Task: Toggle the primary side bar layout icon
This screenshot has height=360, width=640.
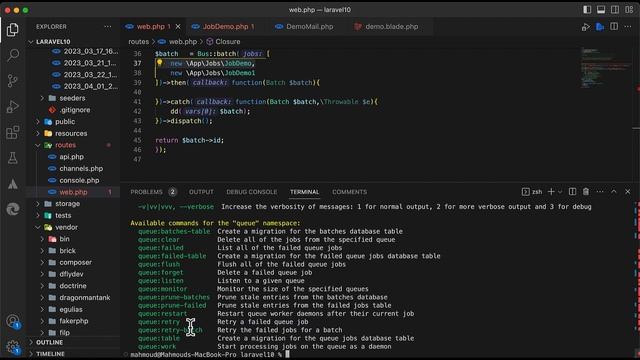Action: coord(587,10)
